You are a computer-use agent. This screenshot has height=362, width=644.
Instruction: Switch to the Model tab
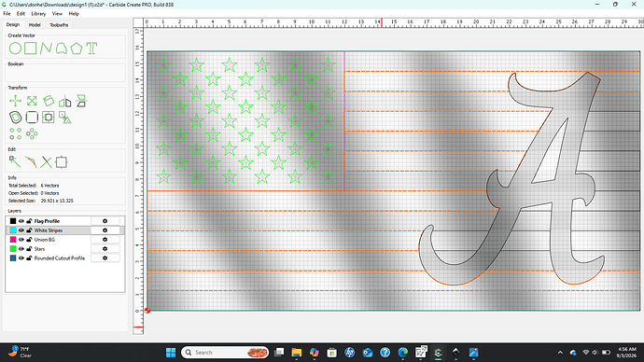35,25
